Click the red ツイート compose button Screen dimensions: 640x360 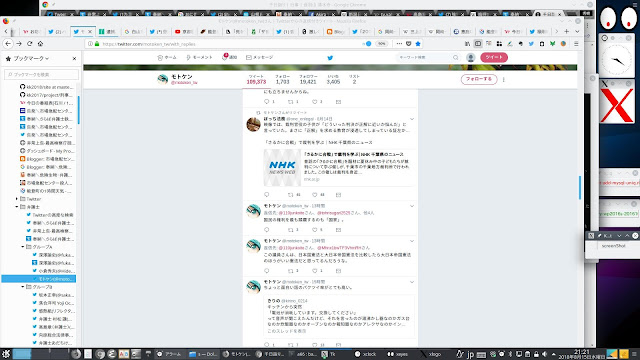point(494,58)
